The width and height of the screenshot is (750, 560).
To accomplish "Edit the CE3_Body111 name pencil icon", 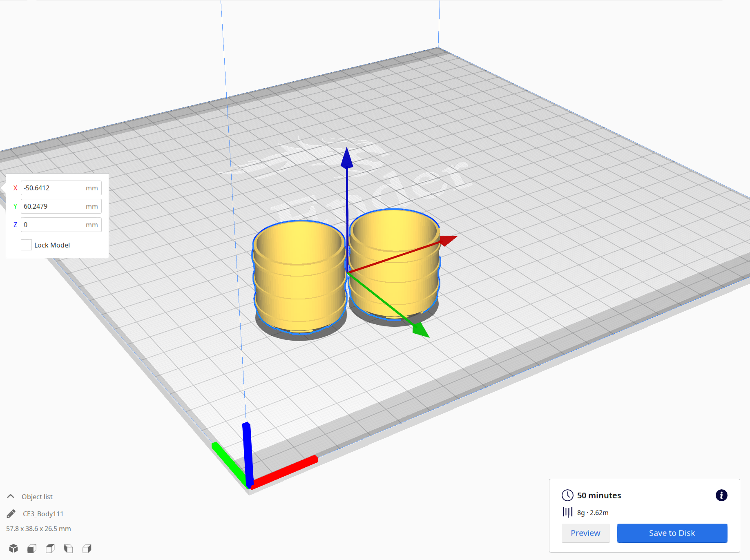I will tap(11, 513).
